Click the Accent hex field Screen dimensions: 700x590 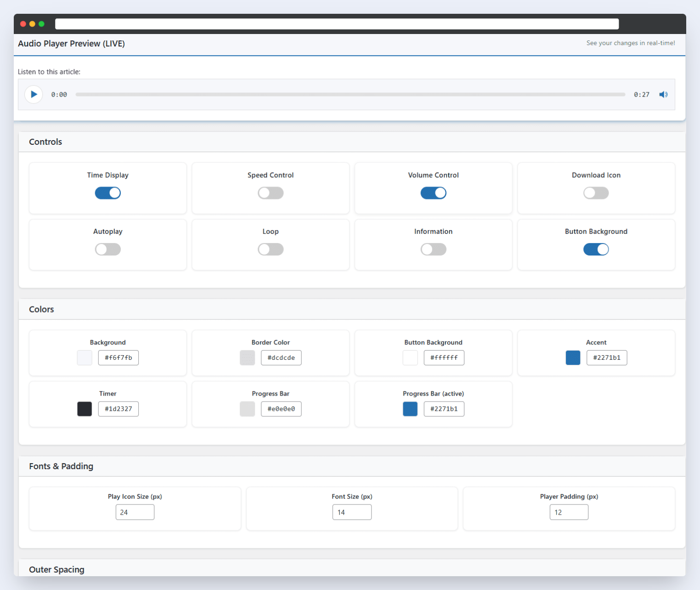tap(607, 357)
